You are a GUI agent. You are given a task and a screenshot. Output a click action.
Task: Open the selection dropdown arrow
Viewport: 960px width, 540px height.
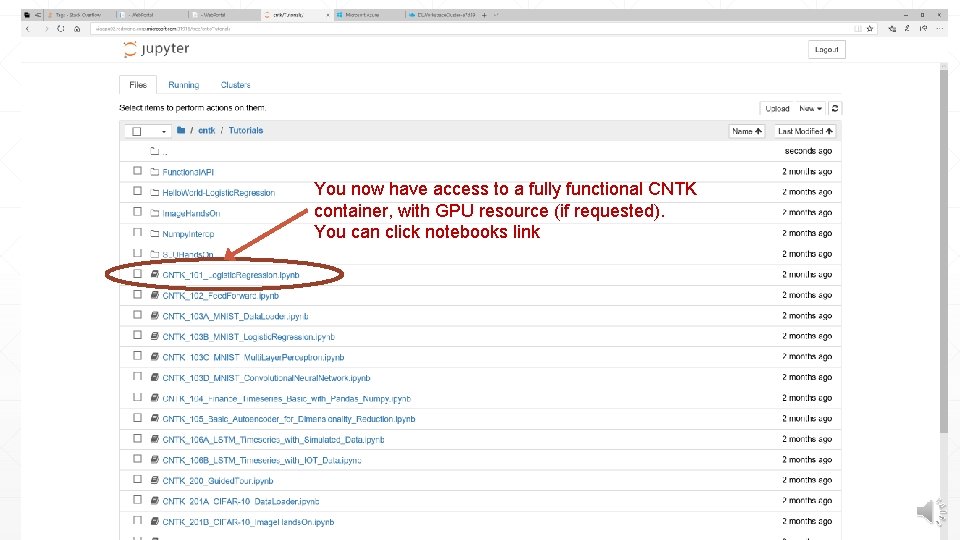163,132
